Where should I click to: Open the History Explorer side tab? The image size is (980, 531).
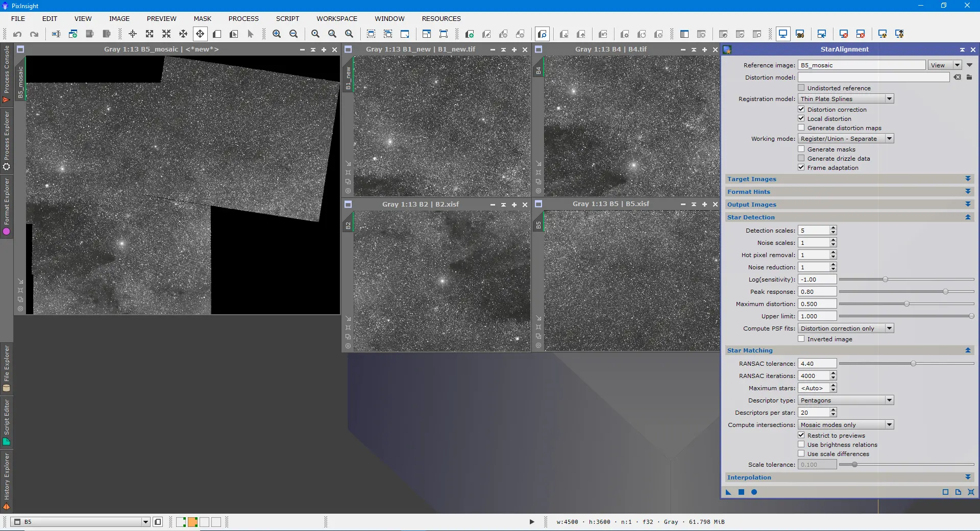(x=7, y=481)
